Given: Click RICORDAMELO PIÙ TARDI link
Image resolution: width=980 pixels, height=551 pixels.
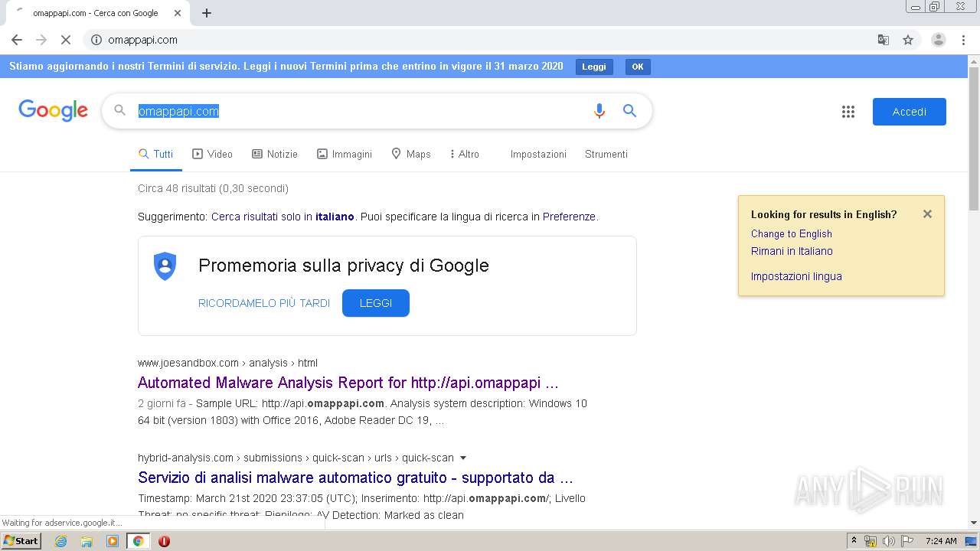Looking at the screenshot, I should [x=264, y=303].
